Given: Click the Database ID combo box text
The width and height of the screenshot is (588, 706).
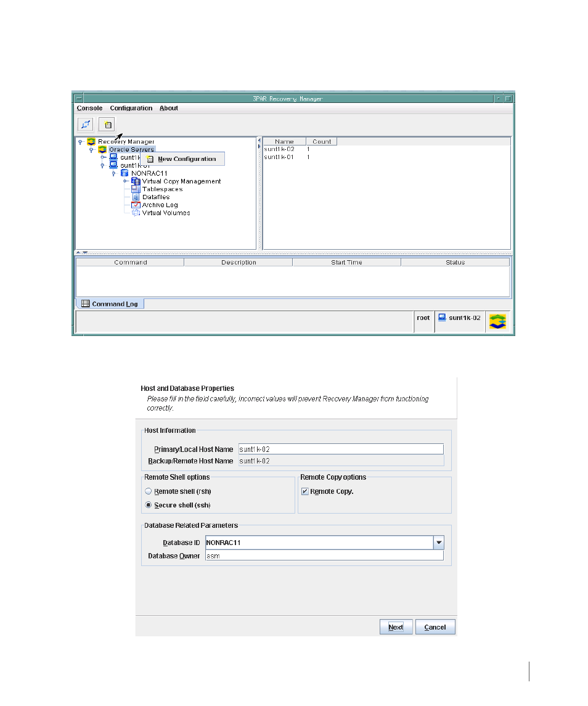Looking at the screenshot, I should 319,543.
